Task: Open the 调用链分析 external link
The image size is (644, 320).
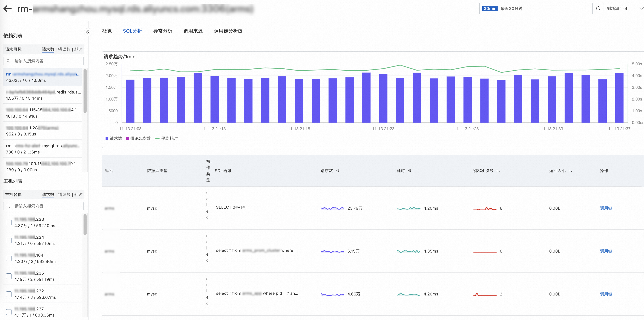Action: point(228,31)
